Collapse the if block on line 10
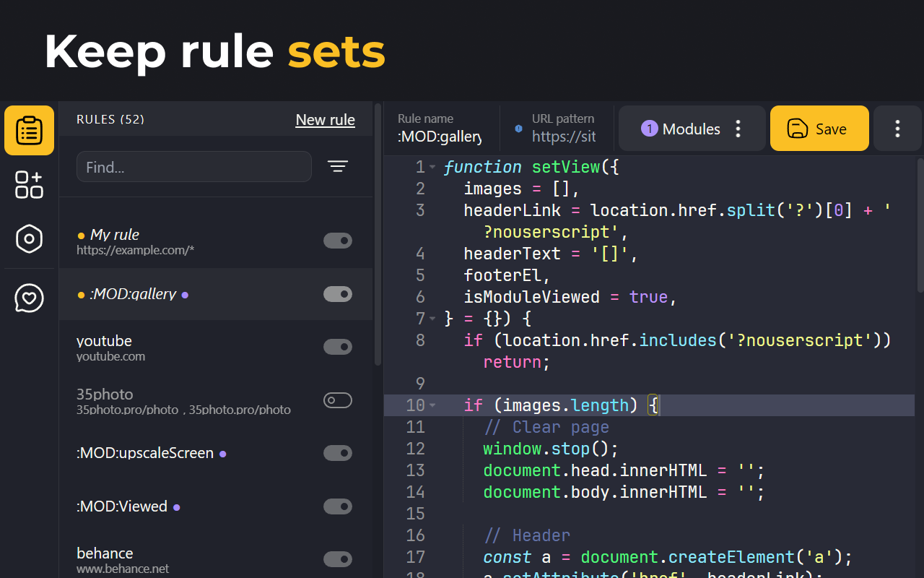Image resolution: width=924 pixels, height=578 pixels. point(432,405)
